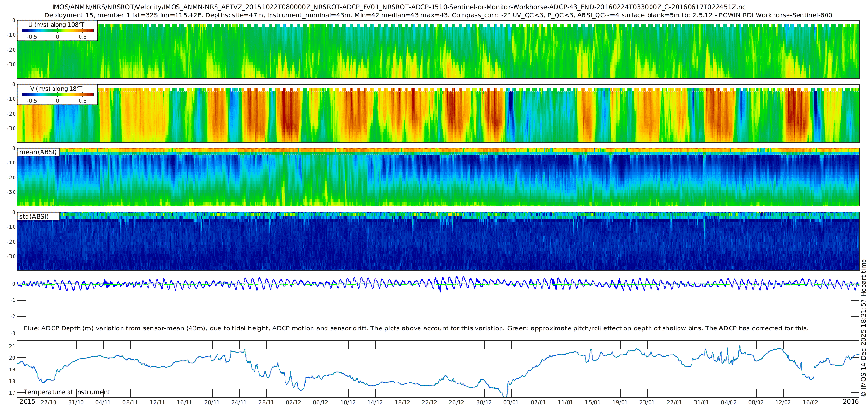Click the '12/11' date tick
Viewport: 868px width, 410px height.
158,403
